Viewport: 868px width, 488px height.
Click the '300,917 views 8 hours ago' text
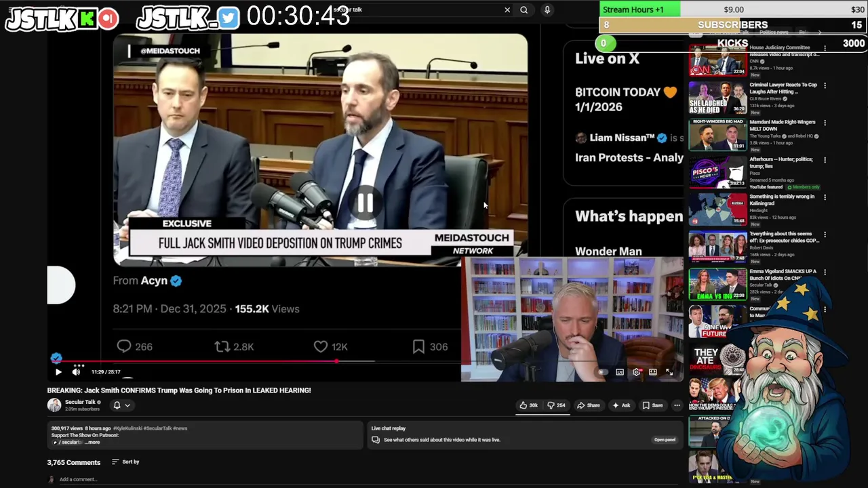[x=82, y=428]
